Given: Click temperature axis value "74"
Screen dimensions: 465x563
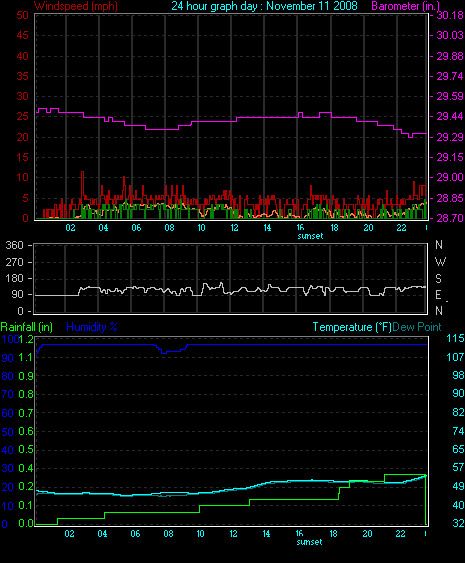Looking at the screenshot, I should point(458,431).
